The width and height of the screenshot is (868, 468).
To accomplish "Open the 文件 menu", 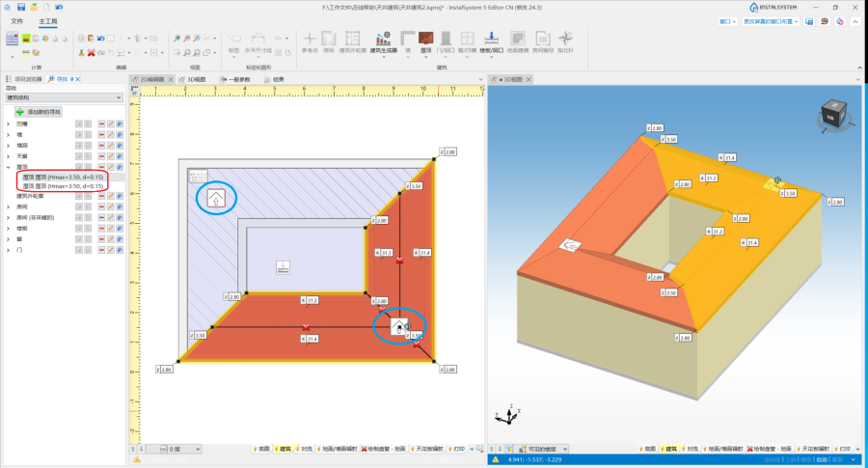I will (x=16, y=20).
